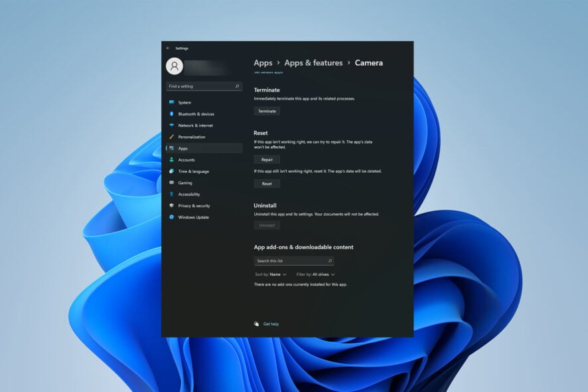Click the back arrow in Settings header
Viewport: 588px width, 392px height.
click(x=168, y=48)
